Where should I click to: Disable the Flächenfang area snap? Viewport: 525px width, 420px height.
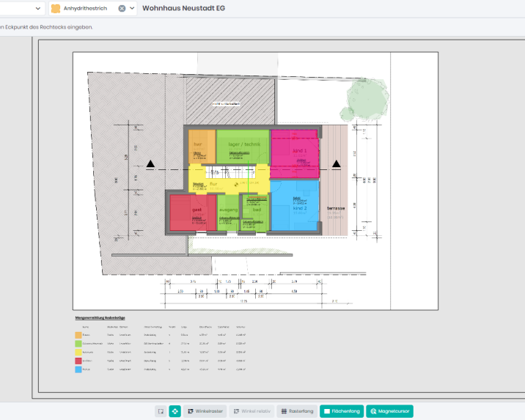coord(342,411)
